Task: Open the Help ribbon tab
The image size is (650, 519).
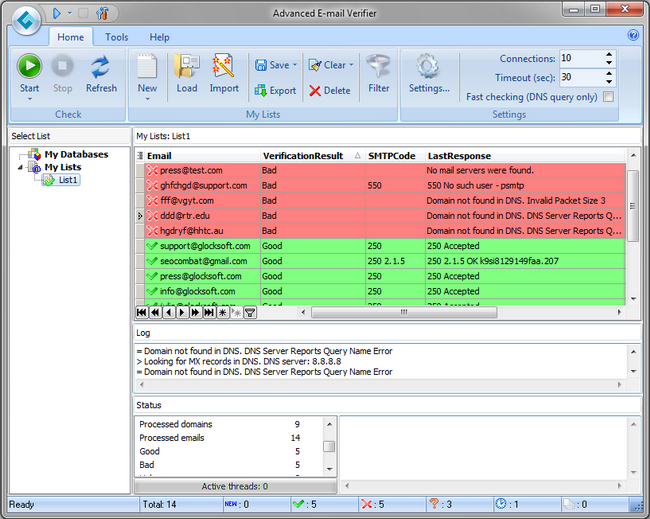Action: [x=159, y=37]
